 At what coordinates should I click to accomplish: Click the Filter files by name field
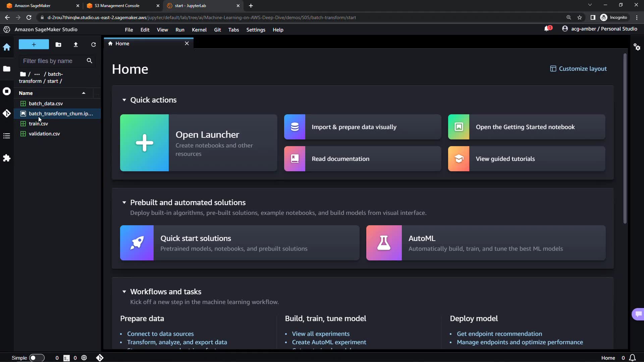click(x=52, y=61)
